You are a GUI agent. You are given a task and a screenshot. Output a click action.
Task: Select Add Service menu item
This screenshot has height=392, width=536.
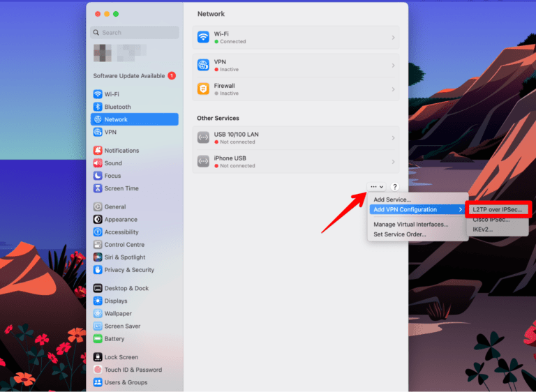(392, 200)
